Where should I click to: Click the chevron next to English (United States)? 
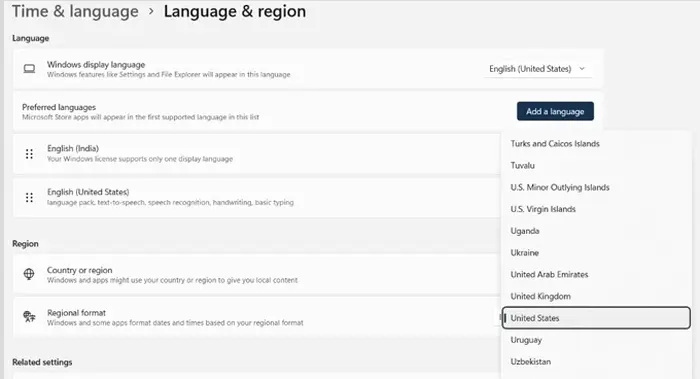582,69
